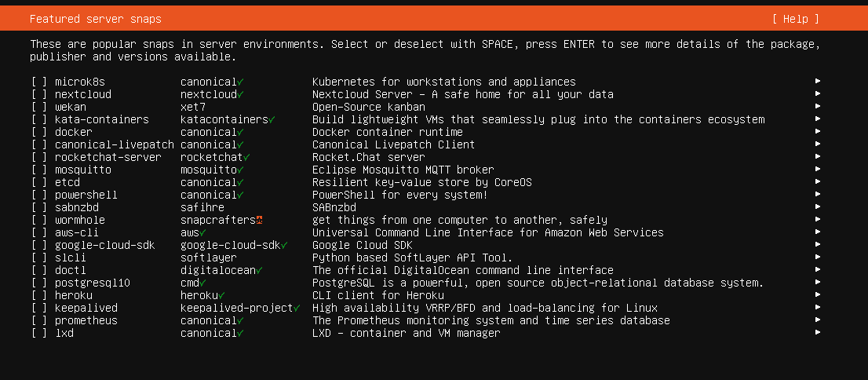The image size is (868, 380).
Task: Click the verified checkmark beside rocketchat publisher
Action: pyautogui.click(x=246, y=158)
